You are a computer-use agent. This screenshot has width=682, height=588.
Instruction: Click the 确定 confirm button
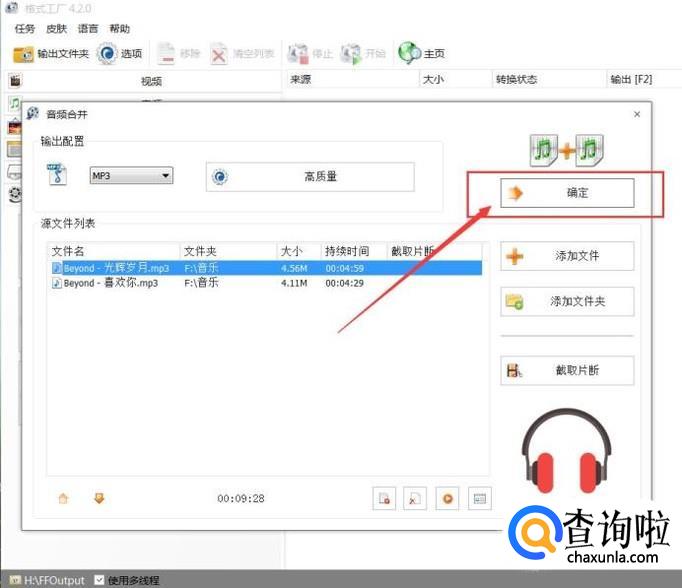567,193
